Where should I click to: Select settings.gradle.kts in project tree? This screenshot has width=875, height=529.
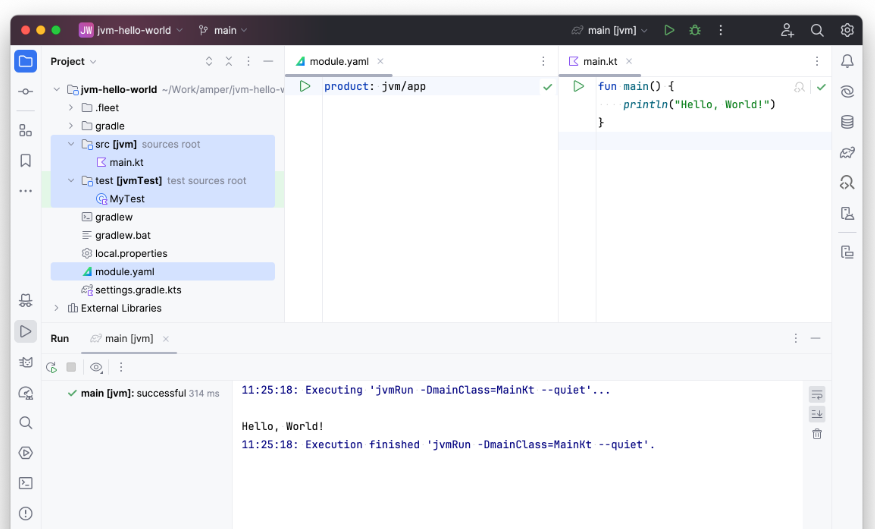click(138, 290)
